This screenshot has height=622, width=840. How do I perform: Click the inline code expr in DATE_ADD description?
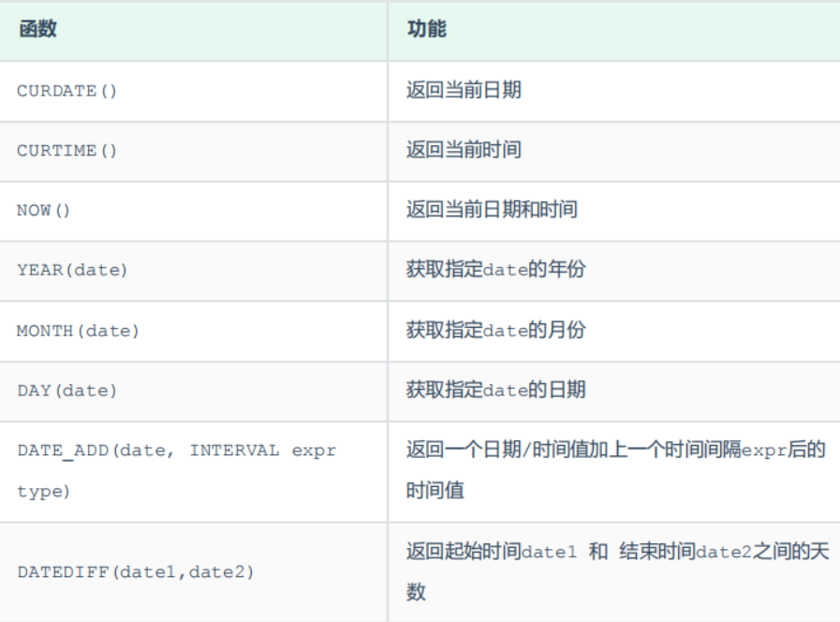click(x=763, y=451)
